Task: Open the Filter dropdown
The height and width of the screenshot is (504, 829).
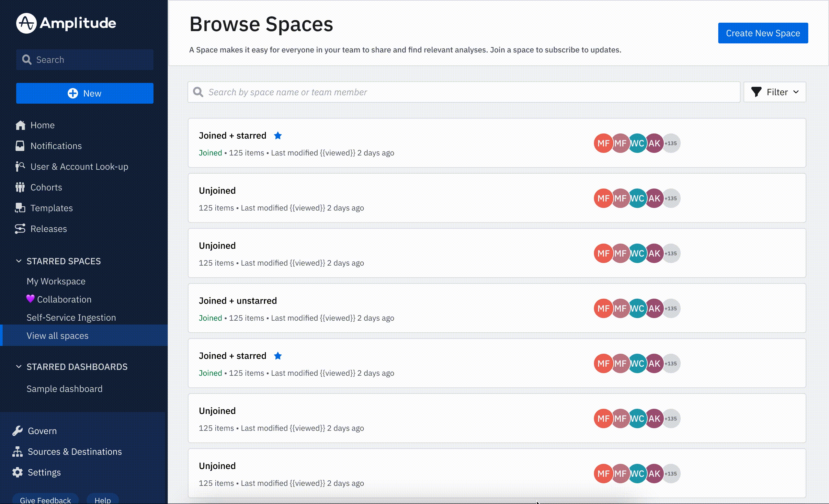Action: pyautogui.click(x=775, y=92)
